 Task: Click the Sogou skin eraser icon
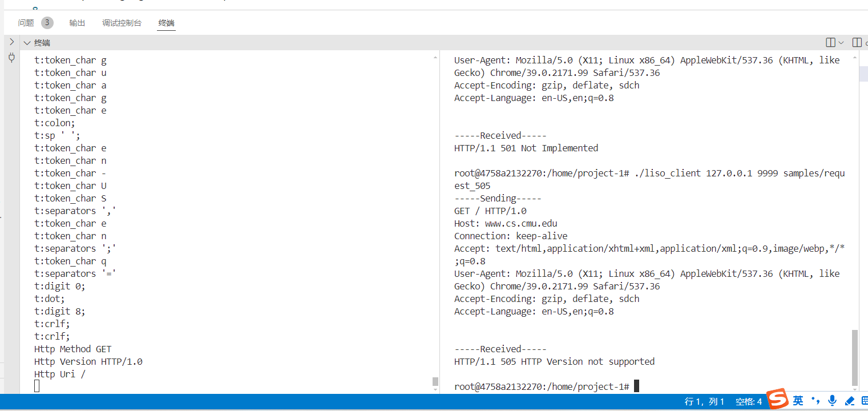(849, 401)
